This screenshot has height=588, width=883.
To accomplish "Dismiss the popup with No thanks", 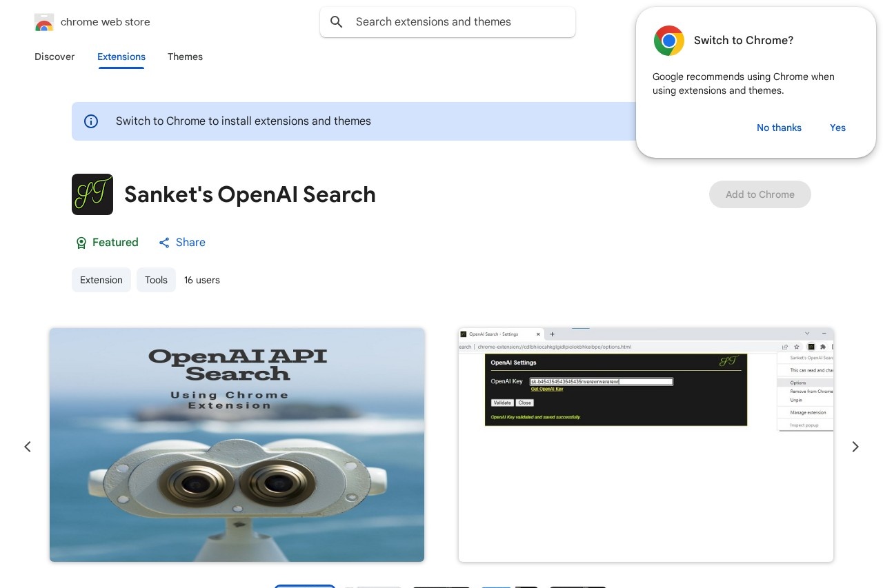I will pos(779,128).
